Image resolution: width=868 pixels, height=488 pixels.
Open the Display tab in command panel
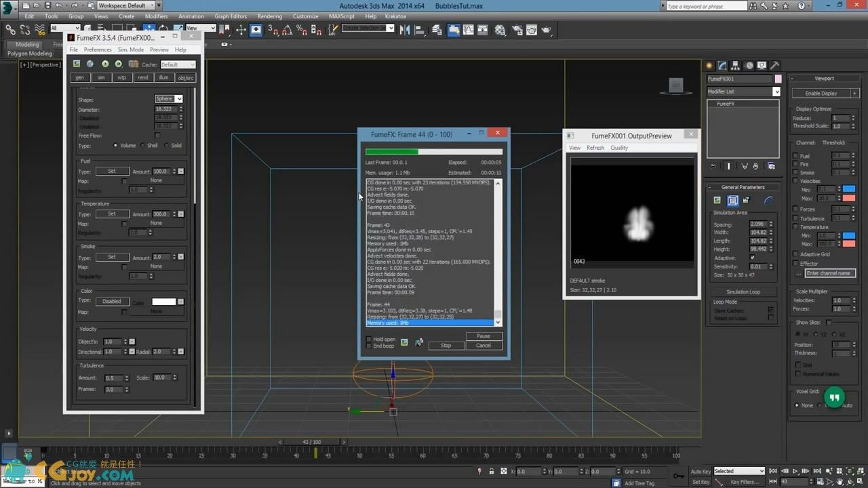(762, 66)
